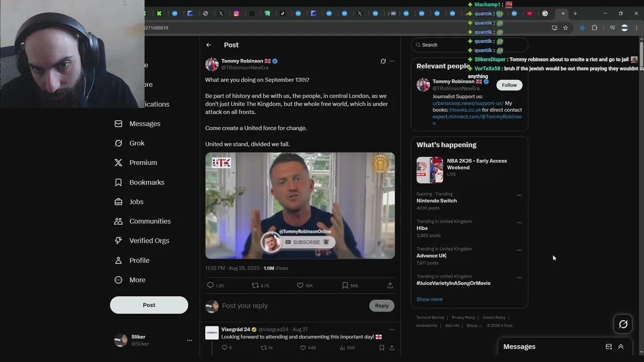Click Show more trends
The width and height of the screenshot is (644, 362).
tap(429, 299)
